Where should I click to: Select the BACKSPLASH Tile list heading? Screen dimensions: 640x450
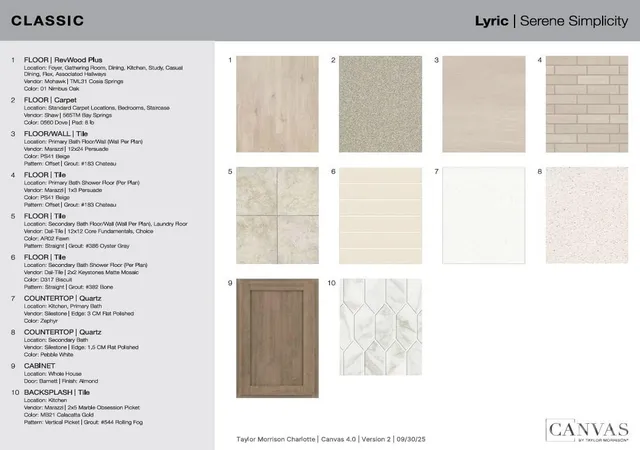point(57,392)
